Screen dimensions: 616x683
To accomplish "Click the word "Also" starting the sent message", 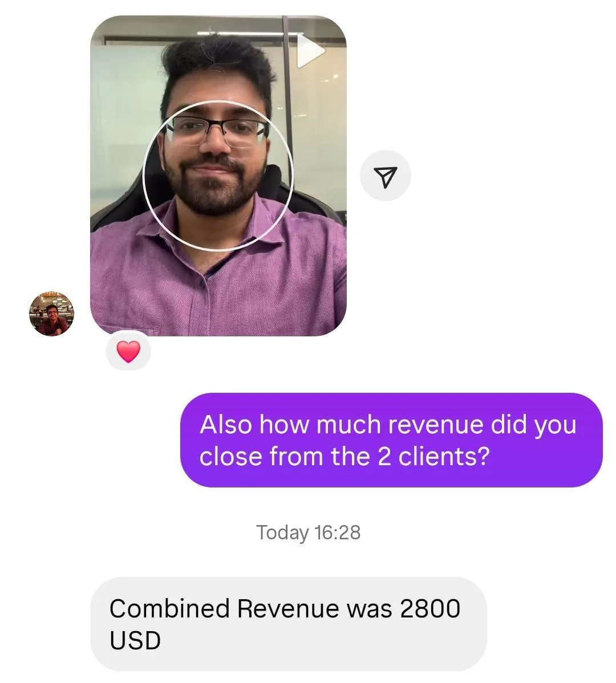I will [226, 425].
